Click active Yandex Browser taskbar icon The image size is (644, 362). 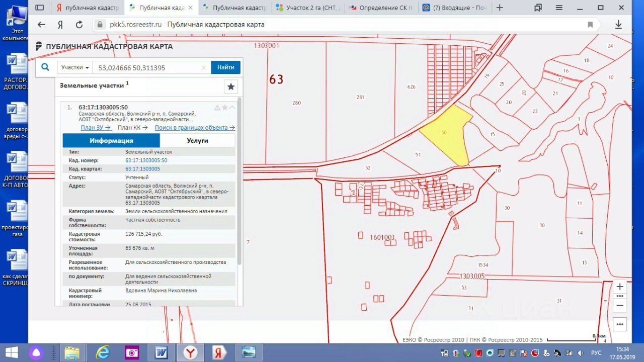pyautogui.click(x=190, y=352)
